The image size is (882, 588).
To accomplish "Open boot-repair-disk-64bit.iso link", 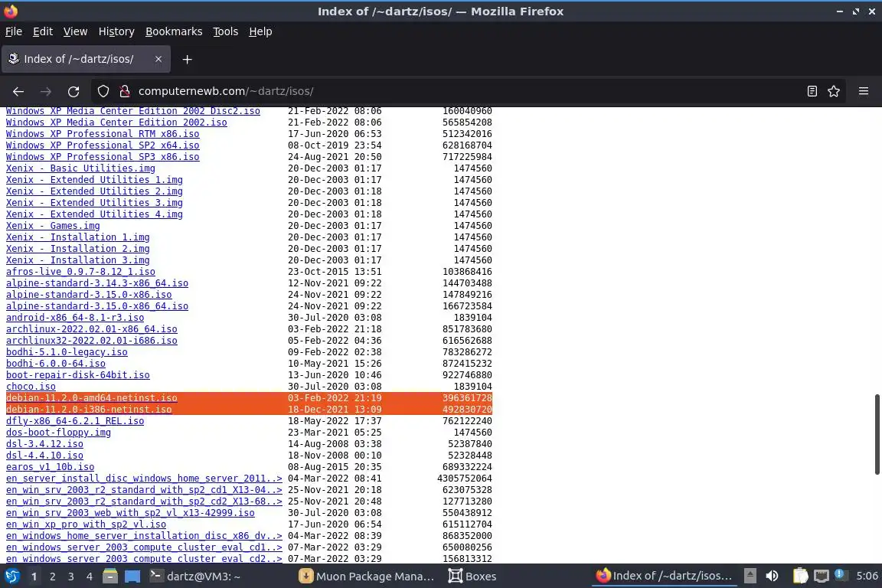I will click(x=78, y=374).
